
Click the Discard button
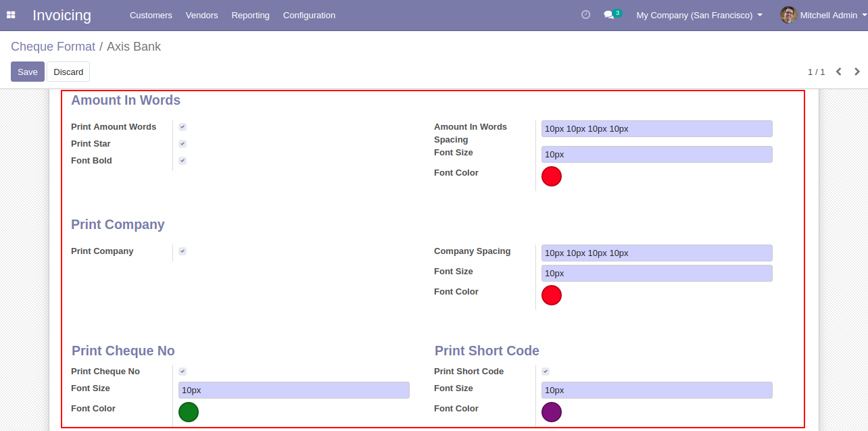coord(68,72)
